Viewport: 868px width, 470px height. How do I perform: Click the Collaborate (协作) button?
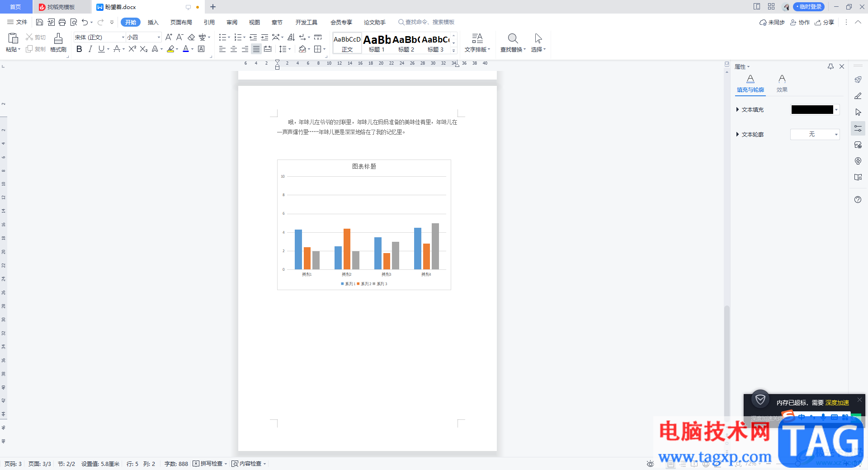tap(800, 22)
